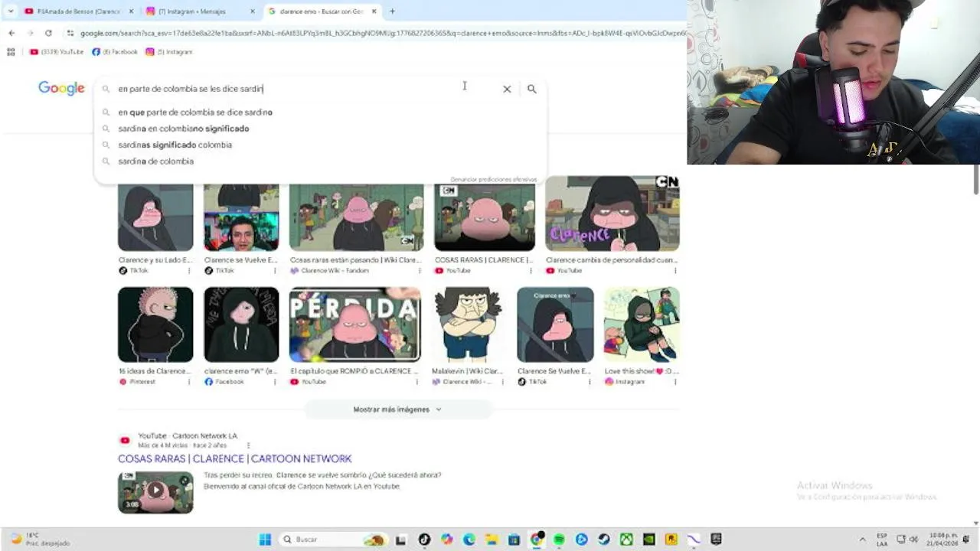Open 'Clarence y su Lado E...' TikTok image result
This screenshot has height=551, width=980.
(x=155, y=217)
